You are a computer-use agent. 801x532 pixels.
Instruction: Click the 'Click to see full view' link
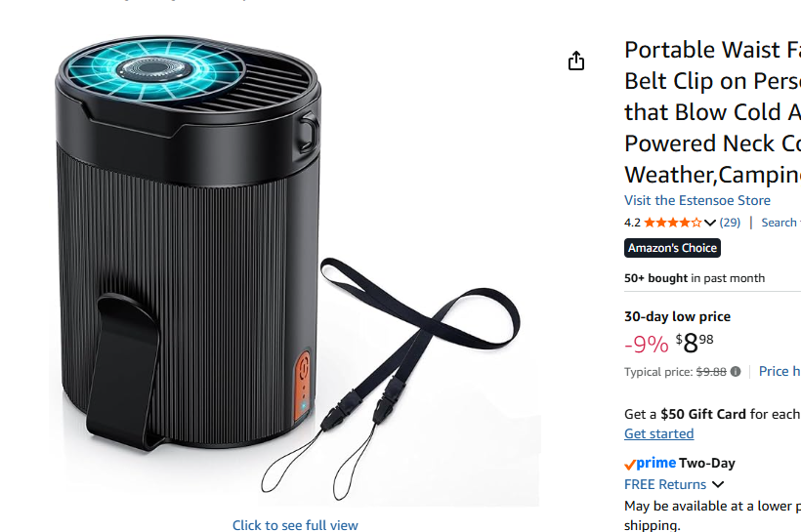(x=295, y=525)
